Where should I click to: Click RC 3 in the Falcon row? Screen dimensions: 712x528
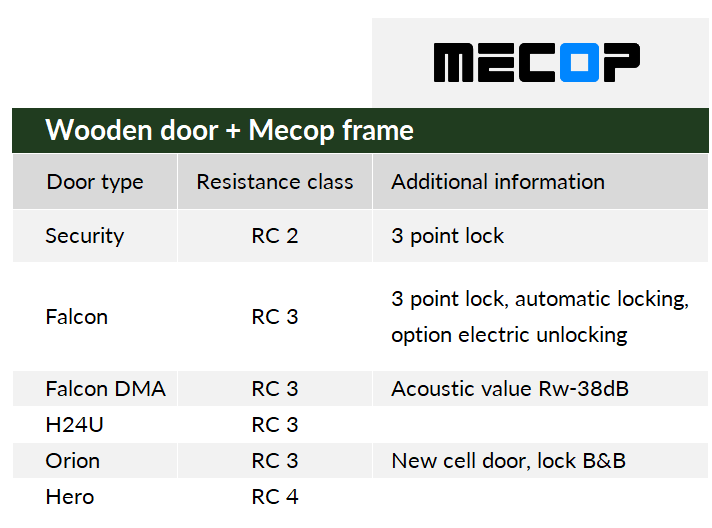click(x=275, y=317)
